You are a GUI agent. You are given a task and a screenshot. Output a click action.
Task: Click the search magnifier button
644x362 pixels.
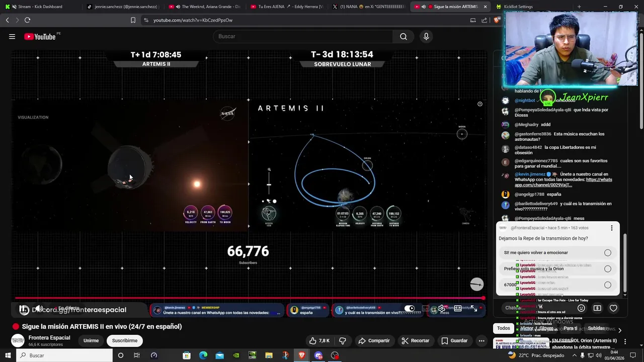click(x=404, y=36)
